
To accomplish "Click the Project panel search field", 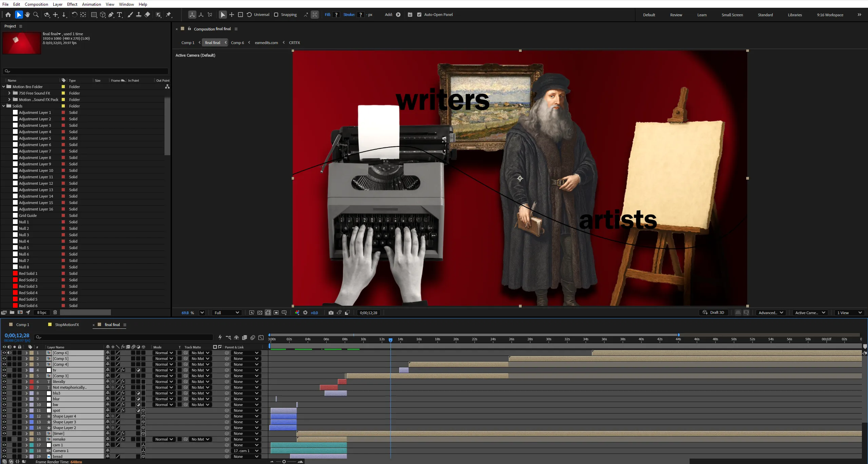I will (85, 71).
